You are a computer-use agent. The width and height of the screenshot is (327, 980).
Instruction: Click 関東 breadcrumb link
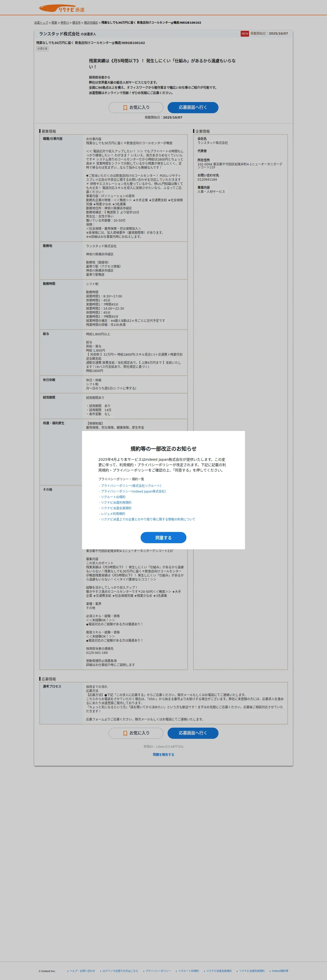coord(54,23)
